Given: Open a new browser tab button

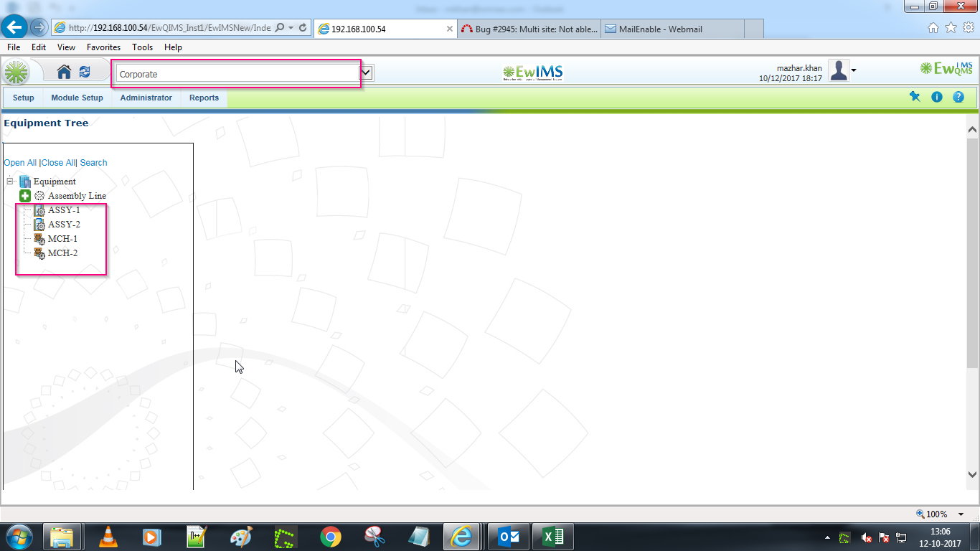Looking at the screenshot, I should pyautogui.click(x=753, y=29).
